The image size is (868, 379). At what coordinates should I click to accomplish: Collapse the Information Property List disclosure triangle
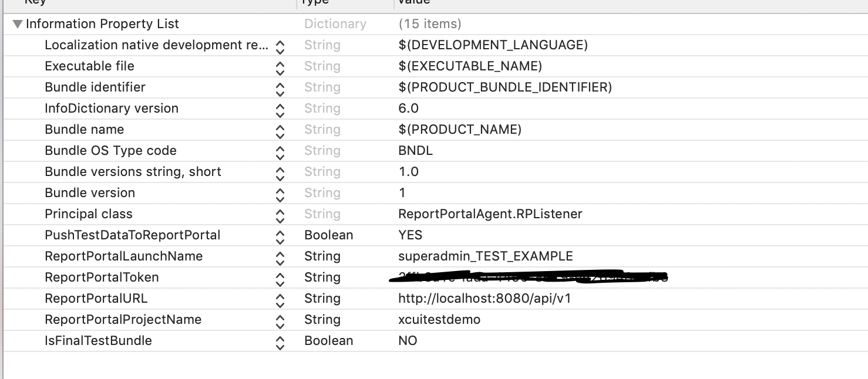pyautogui.click(x=18, y=23)
